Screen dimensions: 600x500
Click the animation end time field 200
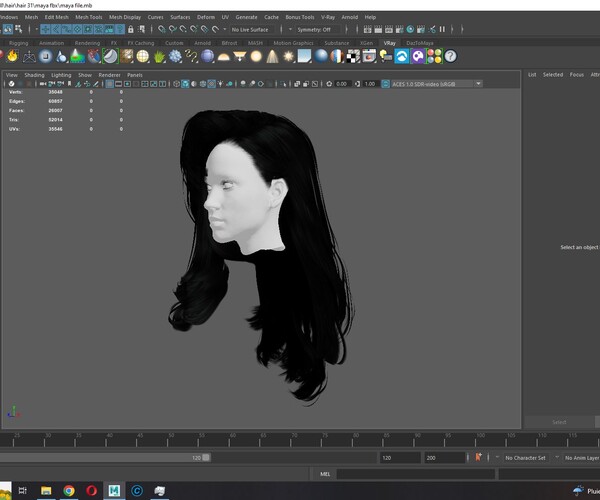[444, 458]
